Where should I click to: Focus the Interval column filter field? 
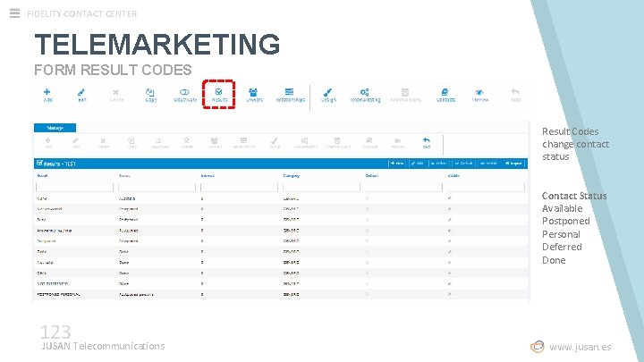coord(239,188)
